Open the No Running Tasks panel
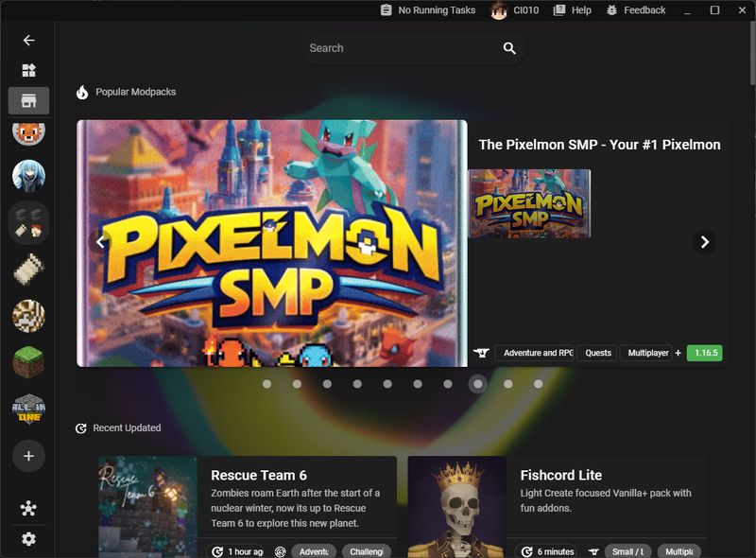This screenshot has height=558, width=756. click(427, 10)
